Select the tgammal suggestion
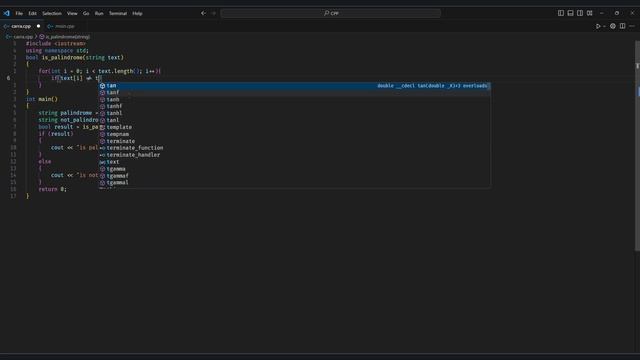This screenshot has width=640, height=360. 295,183
